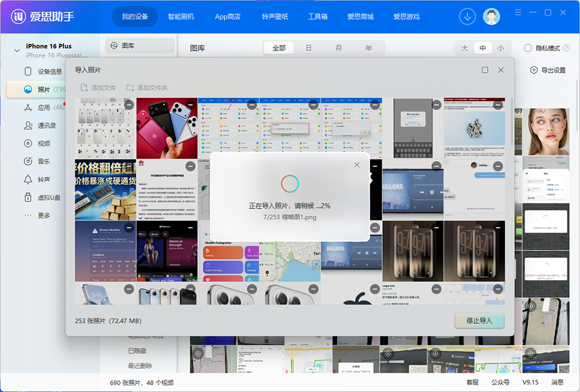Switch thumbnail size to 大
This screenshot has height=392, width=580.
(465, 48)
